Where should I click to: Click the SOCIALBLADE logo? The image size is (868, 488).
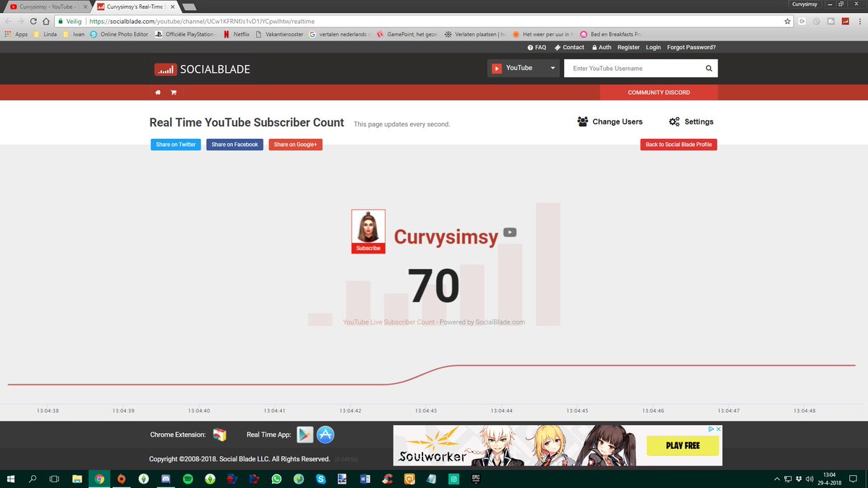coord(202,69)
